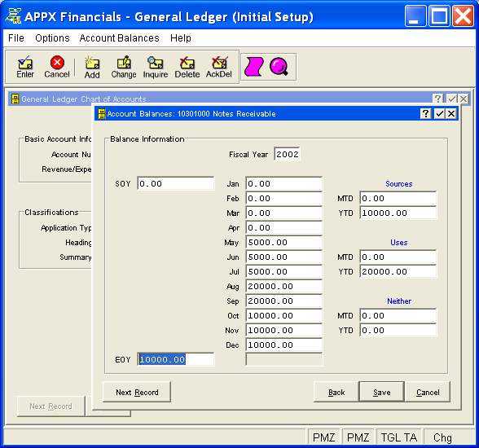Click the Sep balance field
The height and width of the screenshot is (448, 479).
coord(283,301)
